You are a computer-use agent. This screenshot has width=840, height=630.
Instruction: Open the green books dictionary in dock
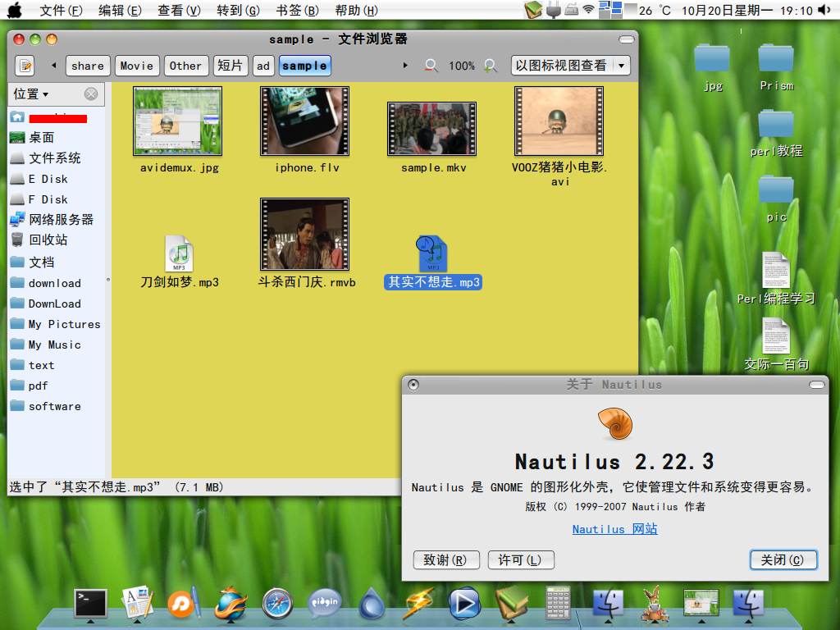512,603
